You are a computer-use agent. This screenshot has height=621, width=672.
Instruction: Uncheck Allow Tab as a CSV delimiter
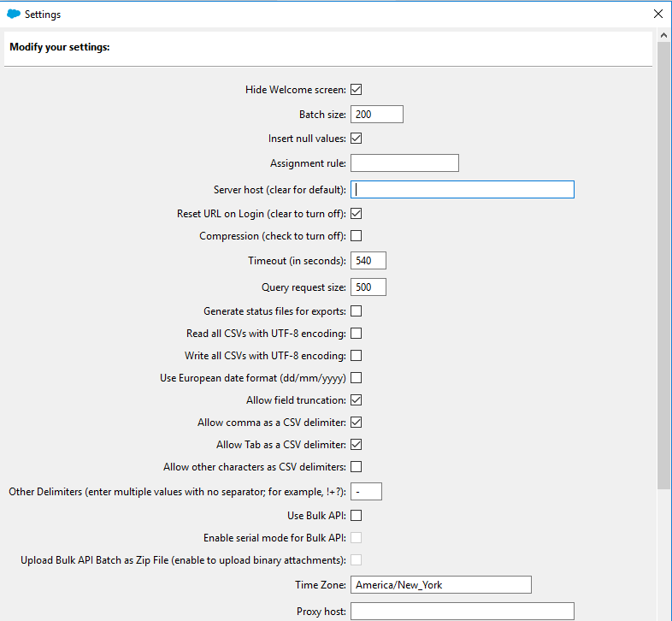[357, 445]
